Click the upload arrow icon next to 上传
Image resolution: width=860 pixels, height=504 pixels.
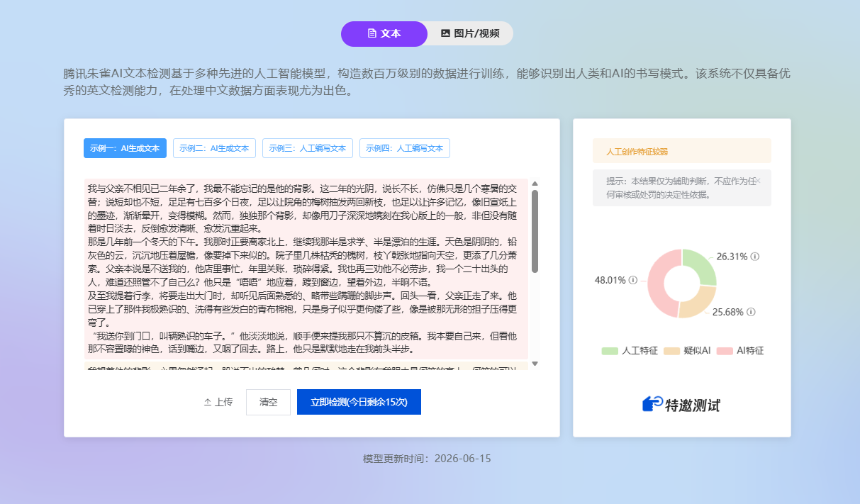[x=208, y=402]
